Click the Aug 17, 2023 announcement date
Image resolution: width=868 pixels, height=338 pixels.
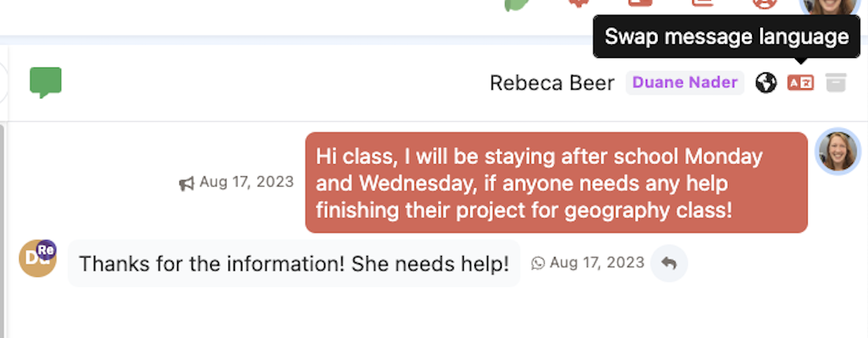(x=246, y=182)
